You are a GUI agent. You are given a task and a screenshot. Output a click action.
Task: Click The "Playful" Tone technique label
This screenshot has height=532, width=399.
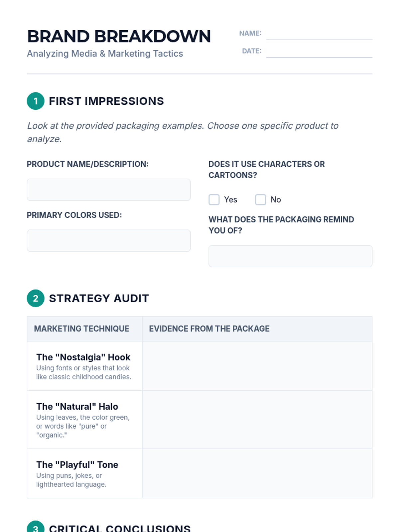[77, 465]
